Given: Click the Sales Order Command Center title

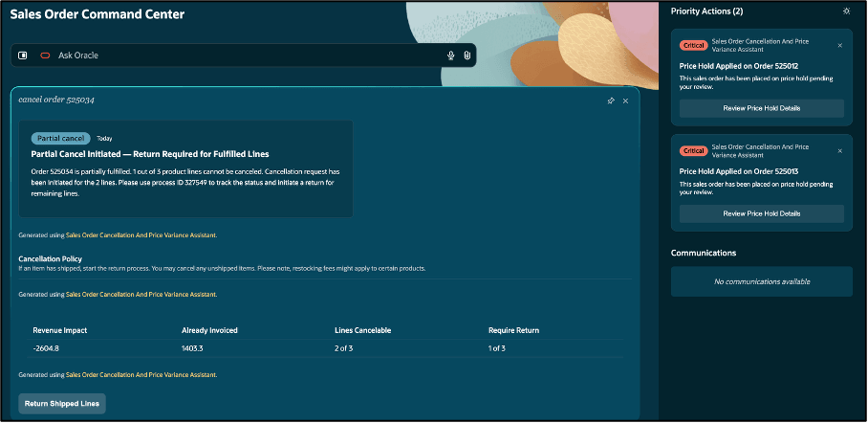Looking at the screenshot, I should [x=98, y=14].
